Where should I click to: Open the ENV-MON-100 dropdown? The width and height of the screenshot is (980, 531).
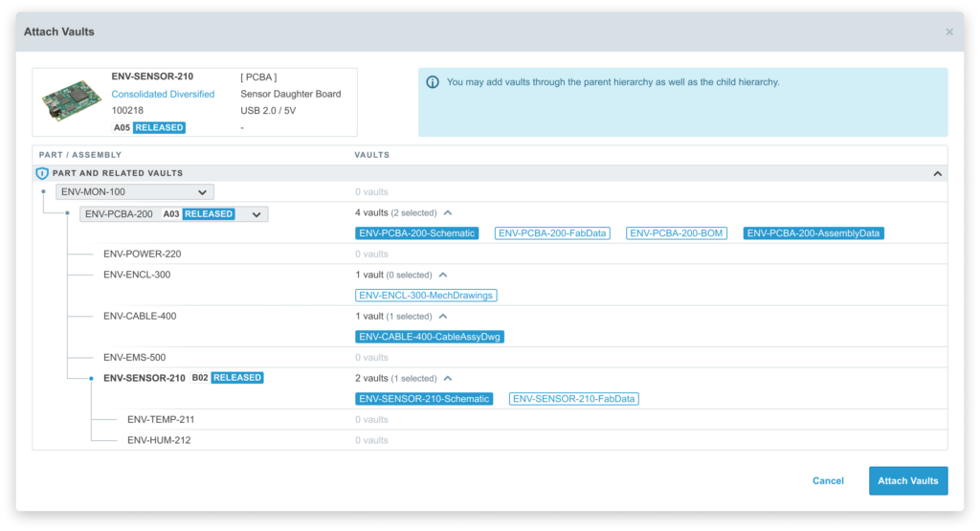click(202, 192)
